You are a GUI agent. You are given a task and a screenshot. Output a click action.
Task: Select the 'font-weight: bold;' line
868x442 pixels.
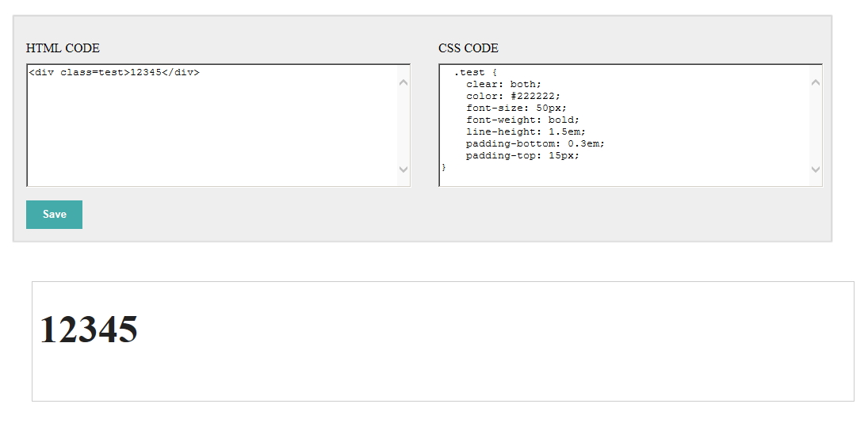coord(522,120)
